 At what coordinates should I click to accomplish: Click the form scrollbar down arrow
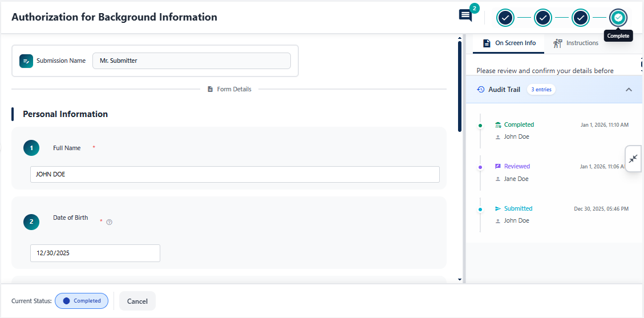tap(460, 279)
